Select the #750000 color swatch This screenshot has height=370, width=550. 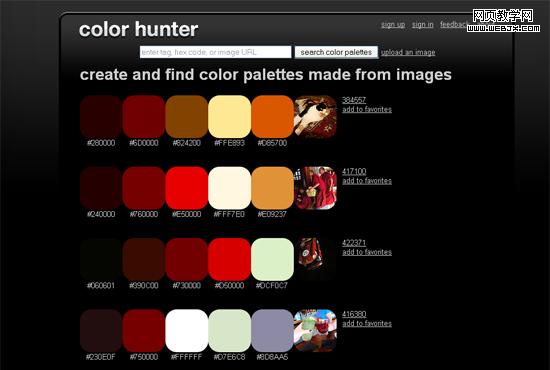(x=144, y=331)
